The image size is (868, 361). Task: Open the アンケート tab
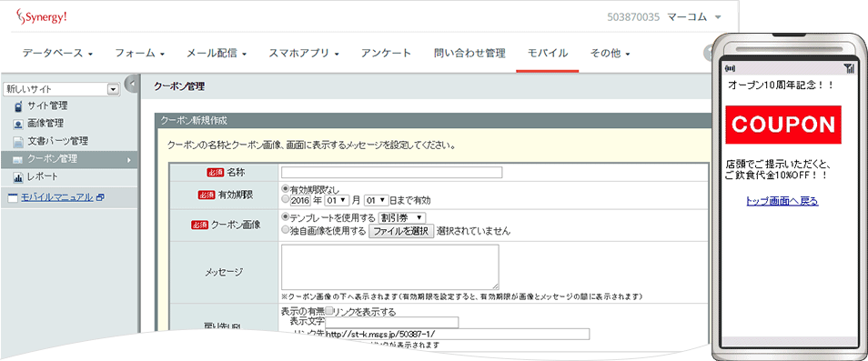[x=387, y=54]
